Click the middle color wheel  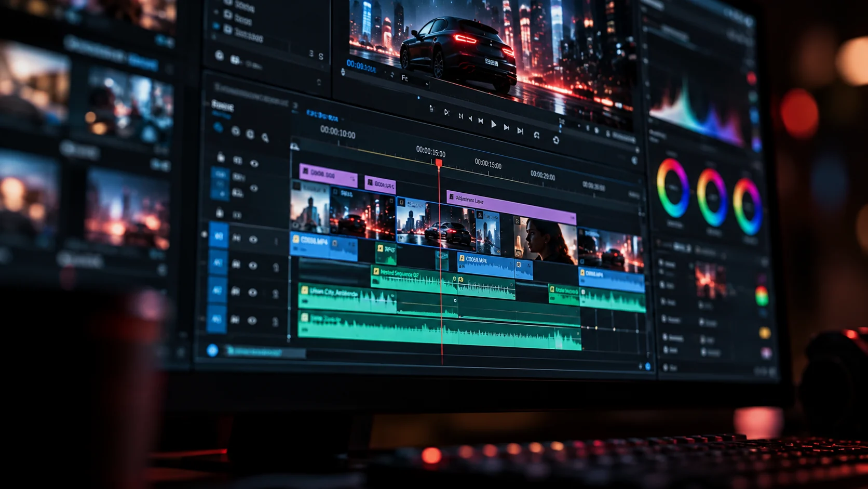(x=711, y=197)
